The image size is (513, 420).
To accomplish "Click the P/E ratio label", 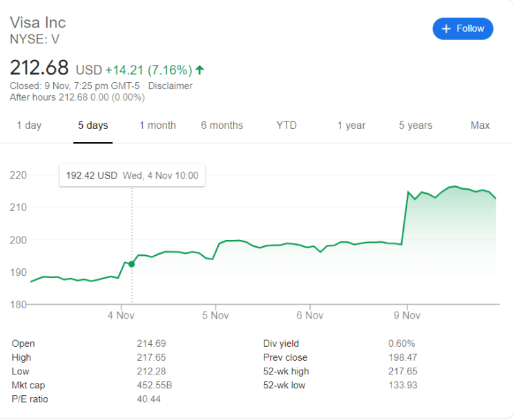I will 30,399.
